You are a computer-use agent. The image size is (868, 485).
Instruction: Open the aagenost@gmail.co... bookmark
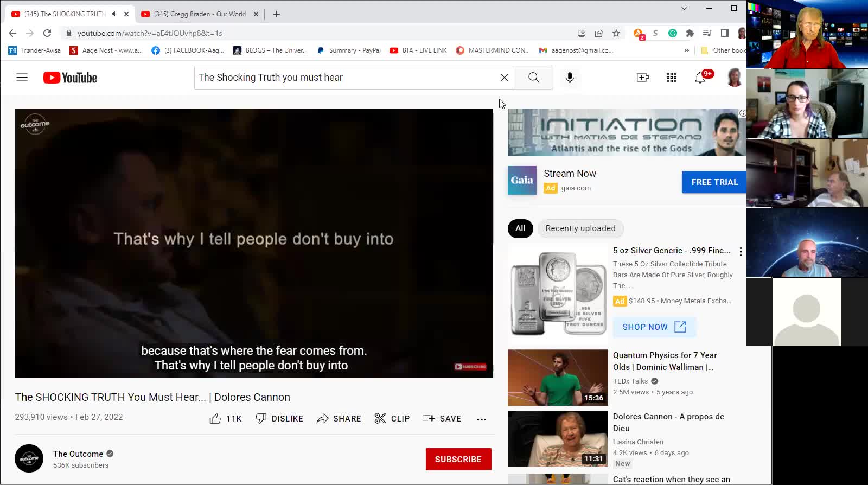[x=576, y=50]
